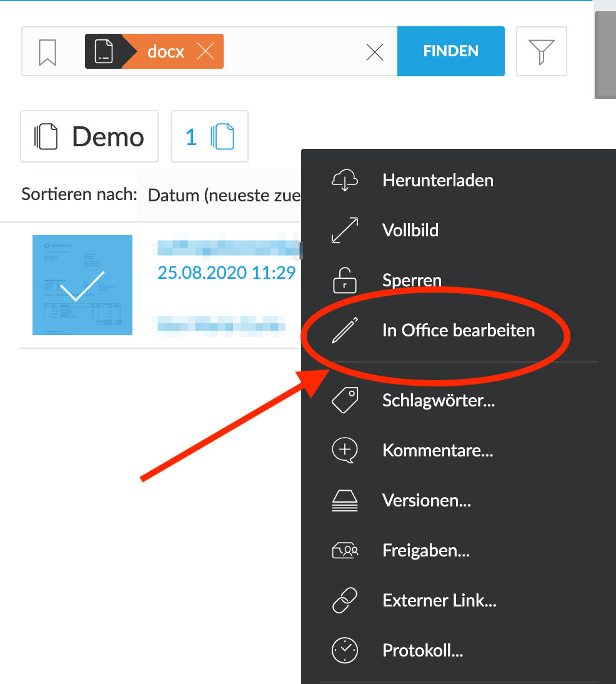Screen dimensions: 616x684
Task: Select the checked document thumbnail
Action: (x=82, y=285)
